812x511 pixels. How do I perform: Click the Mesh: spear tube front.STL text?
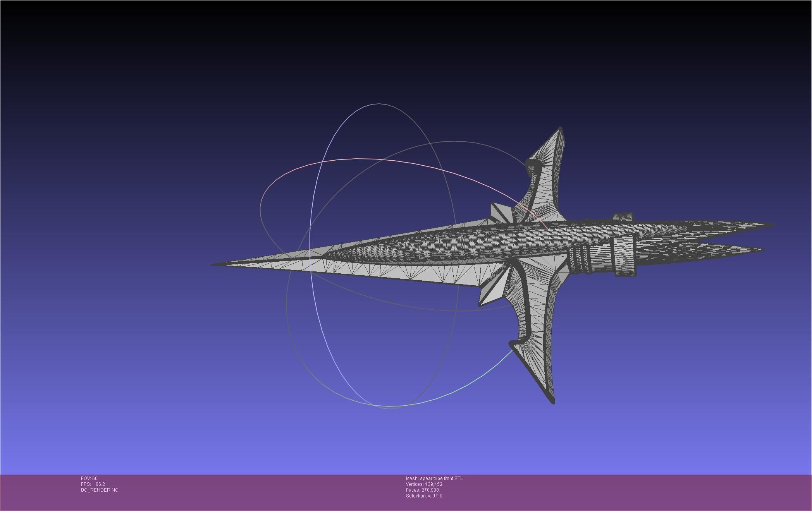pyautogui.click(x=434, y=478)
